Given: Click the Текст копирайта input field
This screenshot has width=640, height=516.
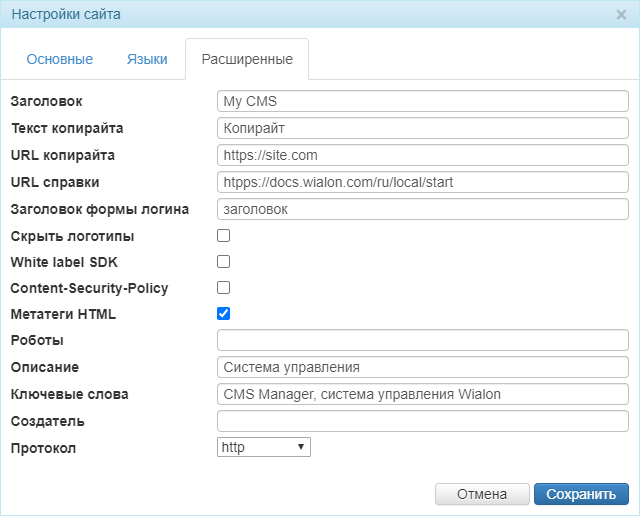Looking at the screenshot, I should coord(422,128).
